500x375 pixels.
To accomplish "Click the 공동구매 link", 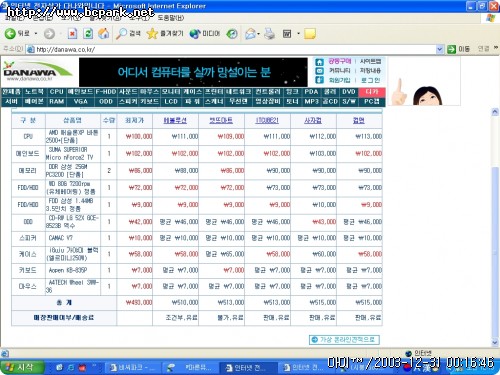I will coord(340,61).
